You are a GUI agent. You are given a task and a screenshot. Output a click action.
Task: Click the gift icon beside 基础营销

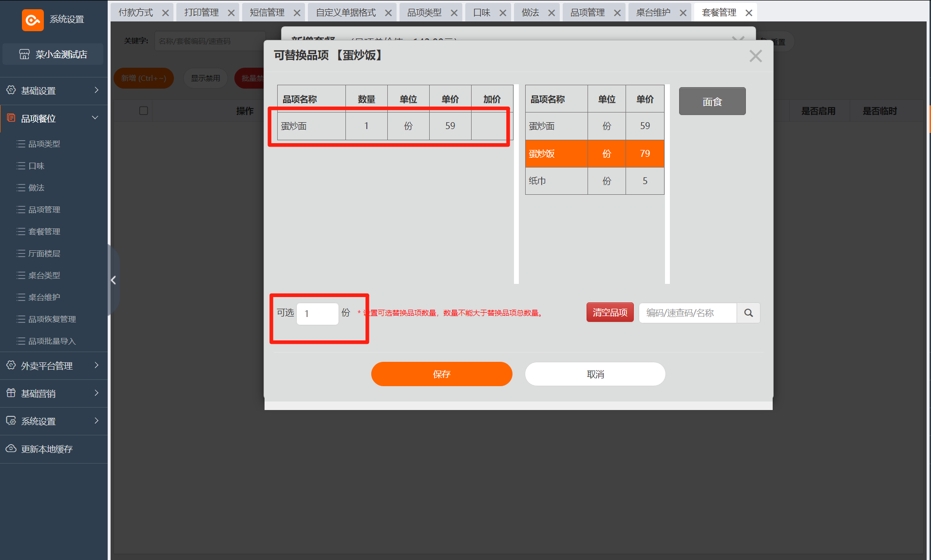[x=11, y=393]
